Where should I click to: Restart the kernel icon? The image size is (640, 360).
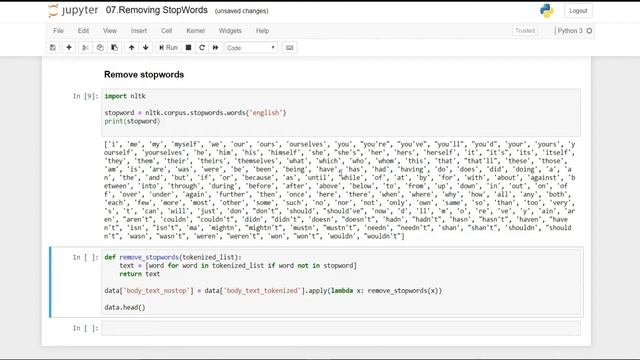point(202,47)
